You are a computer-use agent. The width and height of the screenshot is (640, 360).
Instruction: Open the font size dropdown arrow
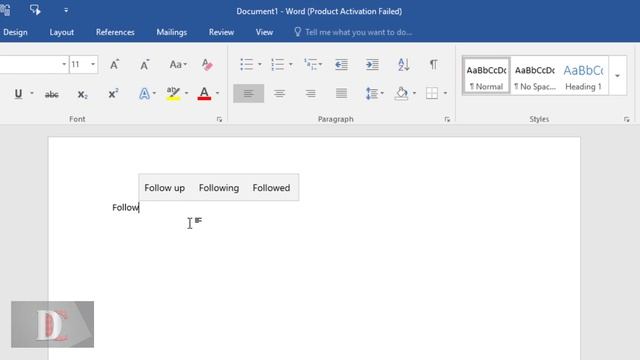point(93,64)
